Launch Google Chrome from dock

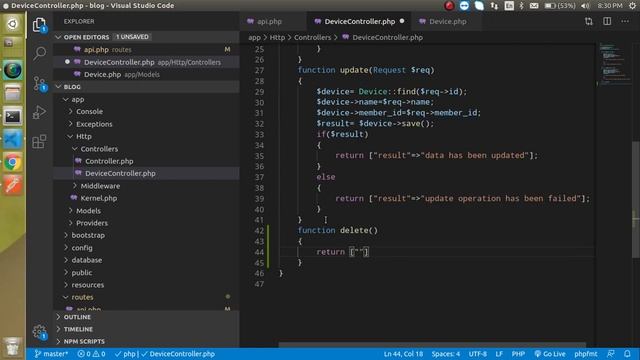click(x=13, y=162)
